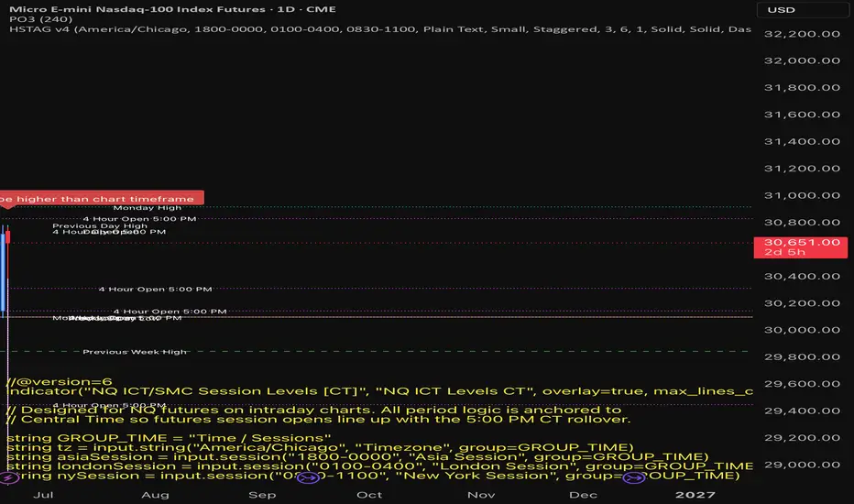Click the 31,000.00 price scale label
Screen dimensions: 854x504
802,195
